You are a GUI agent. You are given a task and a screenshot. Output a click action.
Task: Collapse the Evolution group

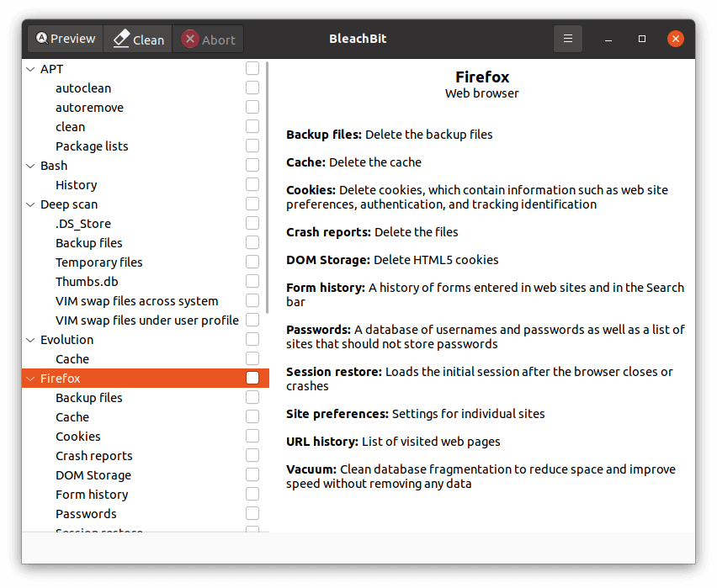(x=30, y=340)
